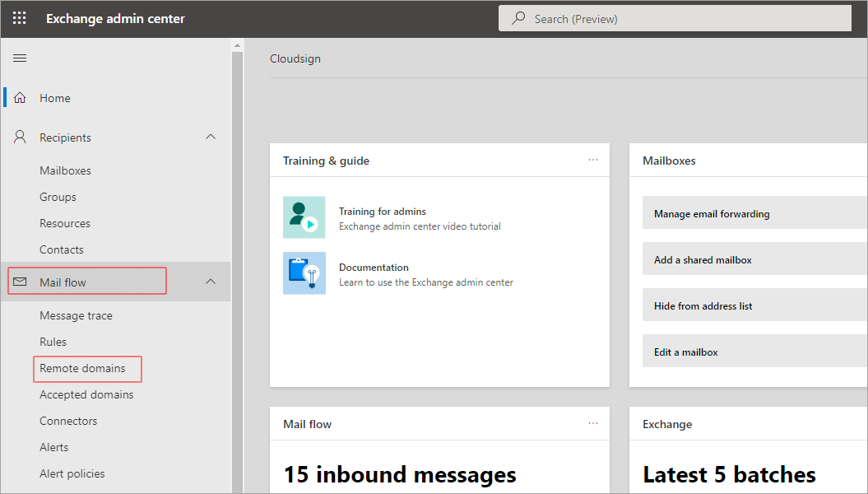Open the app launcher waffle icon
The width and height of the screenshot is (868, 494).
tap(19, 18)
